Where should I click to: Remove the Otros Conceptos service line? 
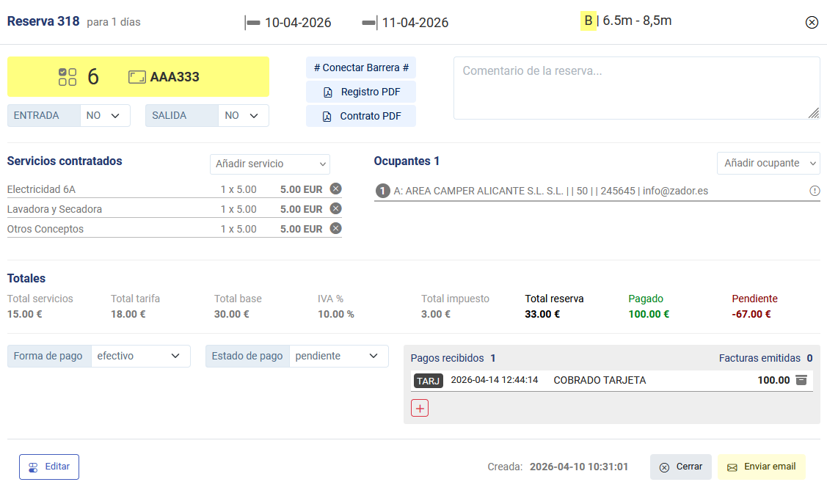tap(335, 228)
